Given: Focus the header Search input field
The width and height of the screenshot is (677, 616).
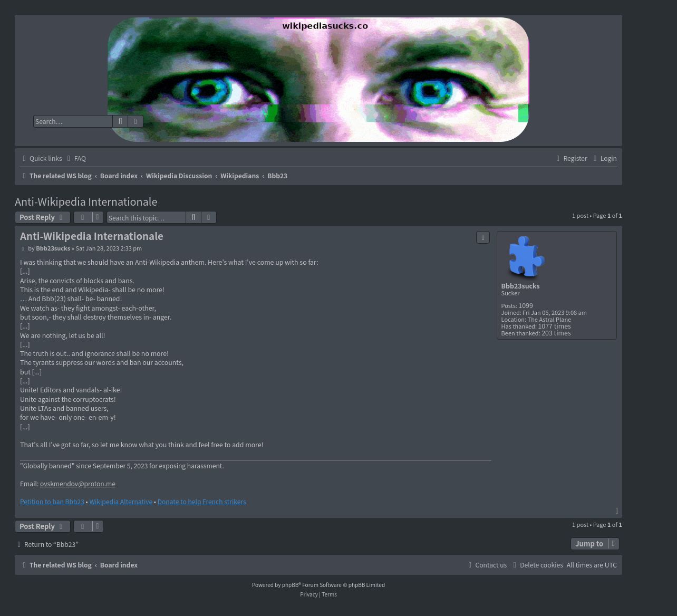Looking at the screenshot, I should 73,121.
